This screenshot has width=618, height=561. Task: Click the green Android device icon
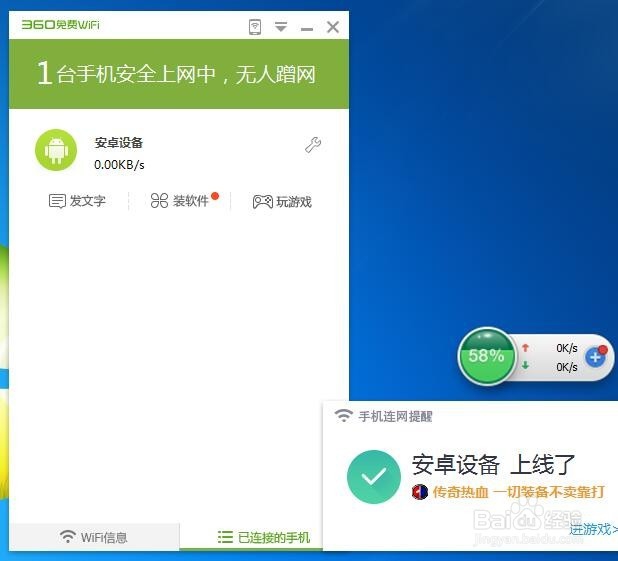[56, 150]
